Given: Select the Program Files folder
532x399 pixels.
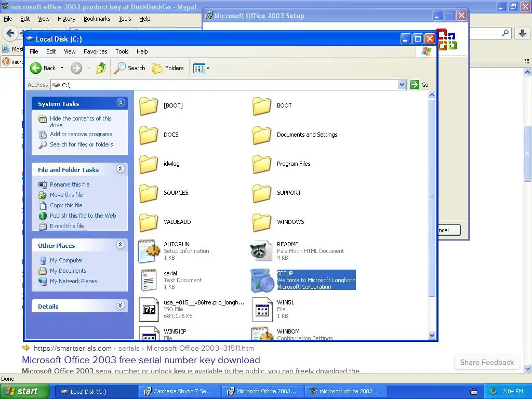Looking at the screenshot, I should [262, 164].
